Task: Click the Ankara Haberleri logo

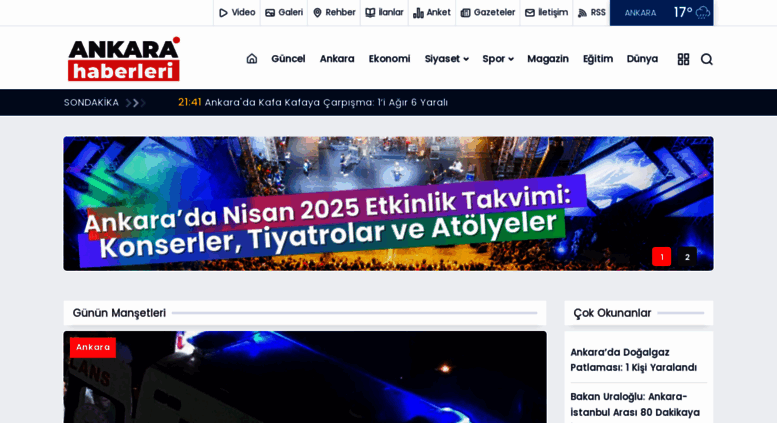Action: click(x=124, y=58)
